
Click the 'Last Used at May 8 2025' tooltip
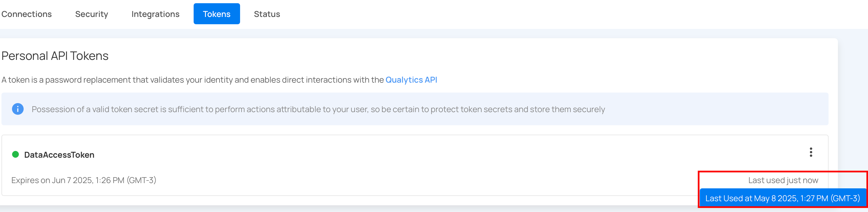[x=782, y=199]
